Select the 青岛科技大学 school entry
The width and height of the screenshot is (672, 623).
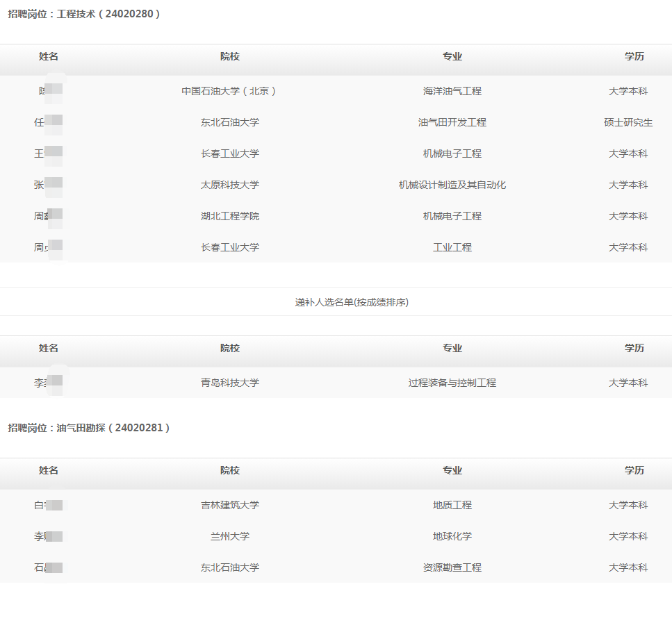coord(229,383)
